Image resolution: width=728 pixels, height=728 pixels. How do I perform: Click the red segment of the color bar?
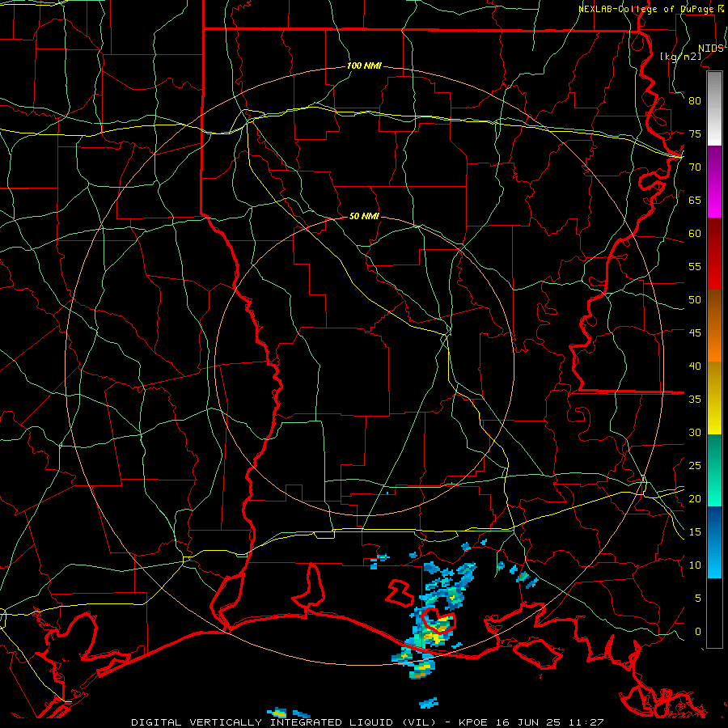pyautogui.click(x=714, y=254)
